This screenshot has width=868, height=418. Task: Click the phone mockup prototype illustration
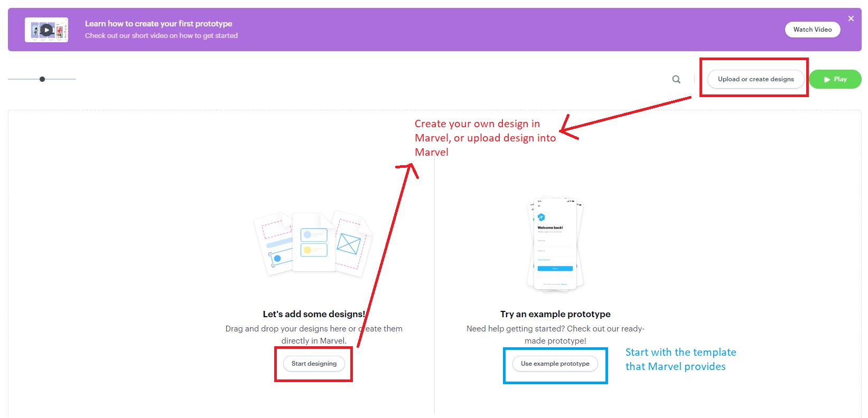(555, 244)
